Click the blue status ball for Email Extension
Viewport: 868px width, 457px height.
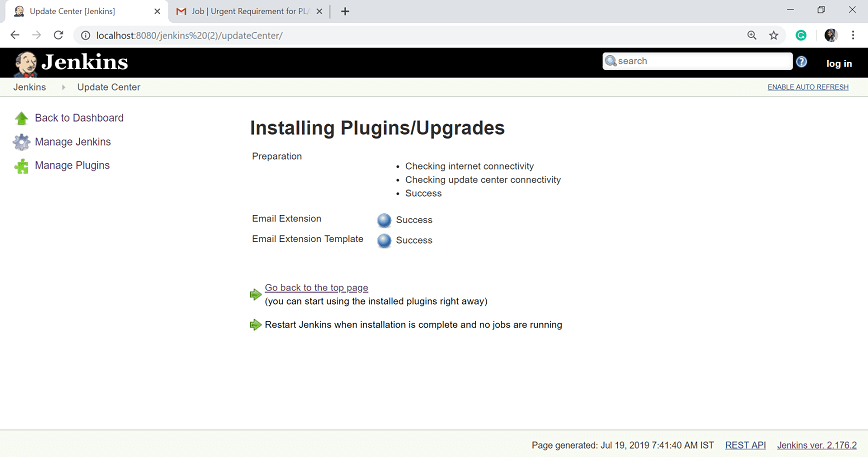coord(384,220)
